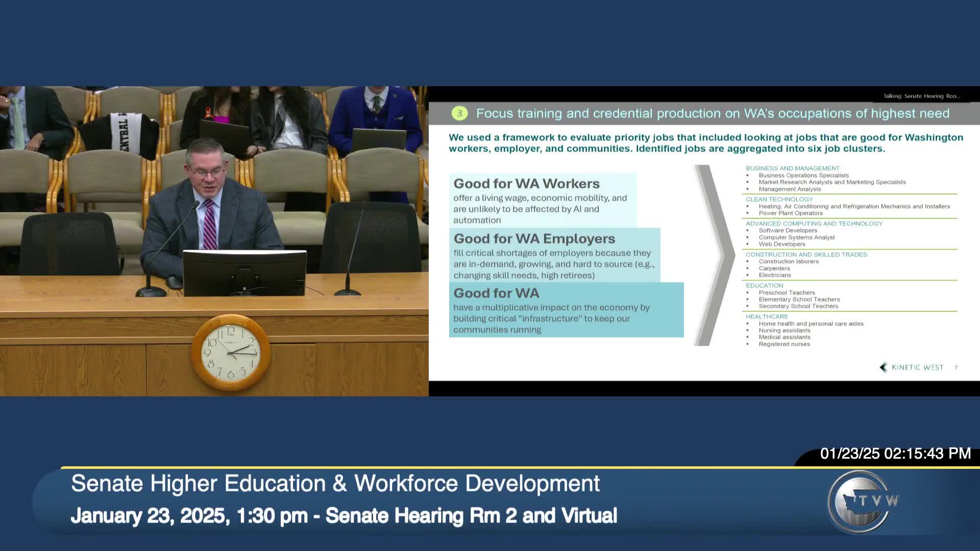Image resolution: width=980 pixels, height=551 pixels.
Task: Click the Registered nurses bullet item
Action: pyautogui.click(x=784, y=344)
